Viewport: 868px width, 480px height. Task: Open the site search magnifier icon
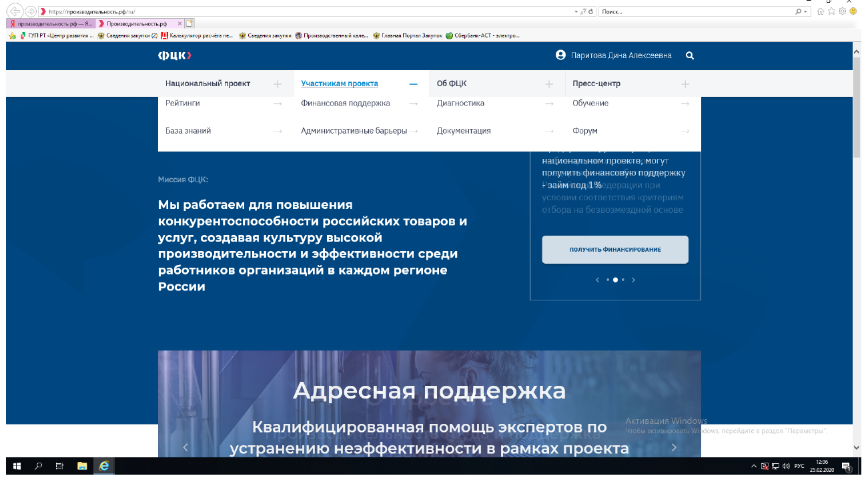click(690, 56)
